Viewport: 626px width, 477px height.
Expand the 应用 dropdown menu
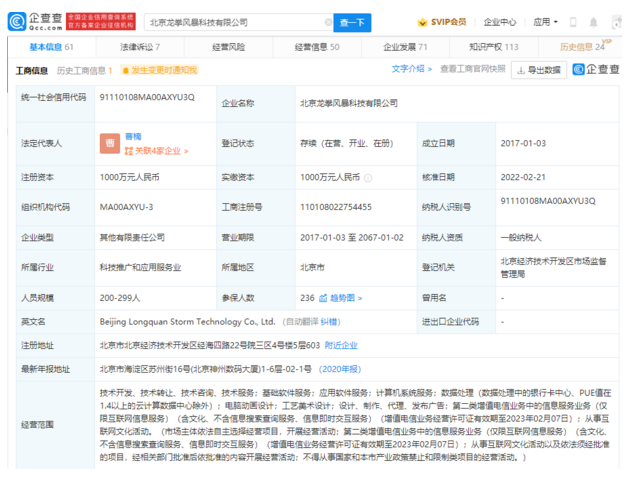545,22
